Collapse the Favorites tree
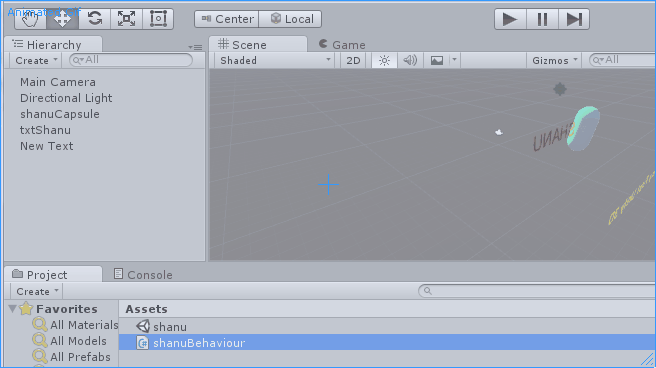This screenshot has height=368, width=656. [x=13, y=309]
